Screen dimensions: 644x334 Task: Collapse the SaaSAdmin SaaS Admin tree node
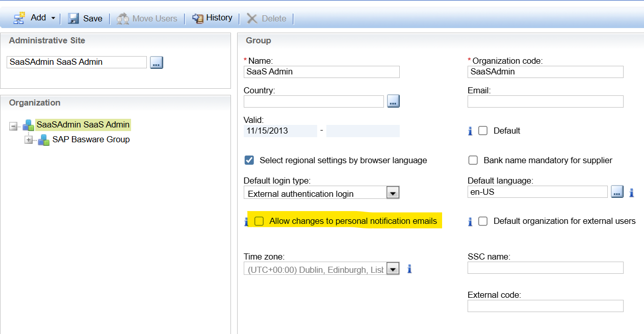click(13, 125)
